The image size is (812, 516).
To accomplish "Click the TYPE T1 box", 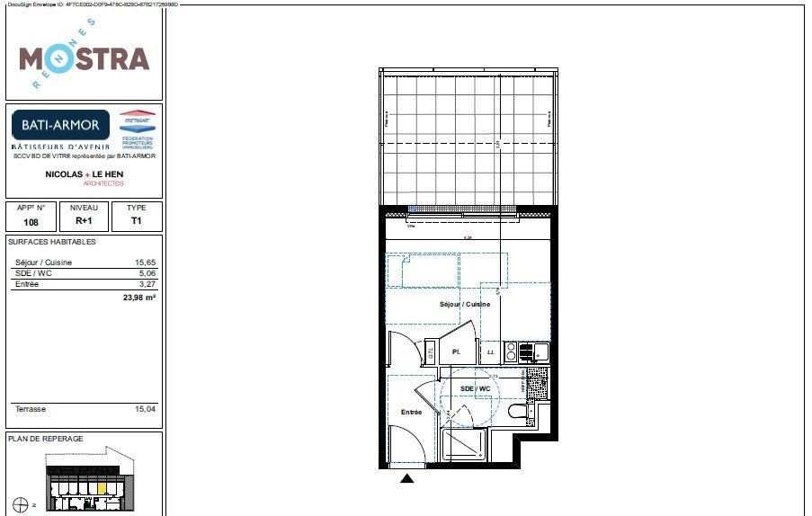I will point(137,216).
